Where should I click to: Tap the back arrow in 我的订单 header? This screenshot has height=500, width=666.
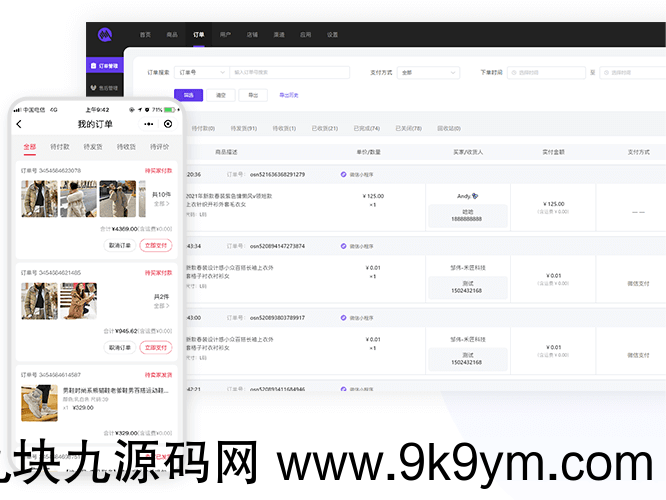point(19,124)
